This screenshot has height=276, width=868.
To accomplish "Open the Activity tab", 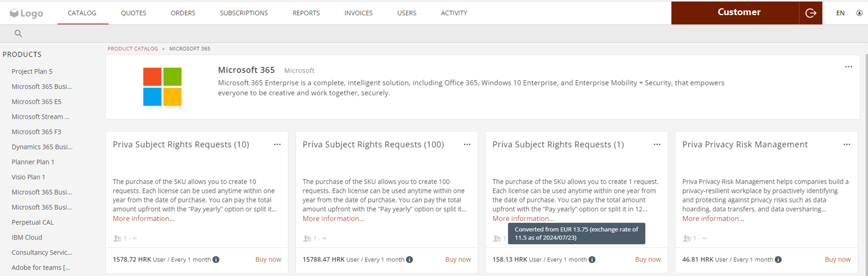I will tap(454, 13).
